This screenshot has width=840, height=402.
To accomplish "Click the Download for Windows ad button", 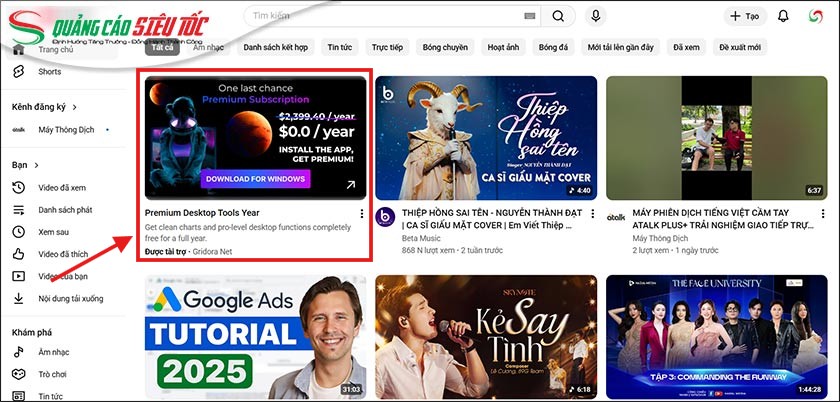I will pyautogui.click(x=255, y=179).
